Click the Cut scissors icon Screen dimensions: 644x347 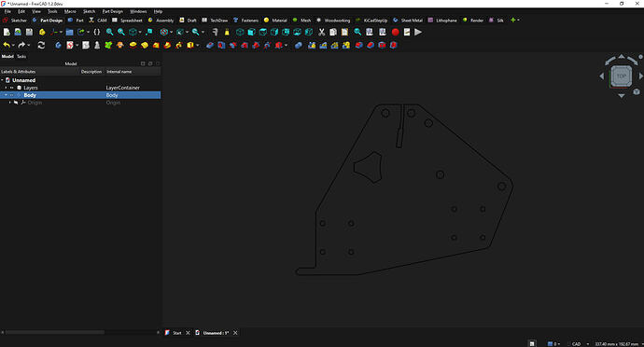coord(322,32)
